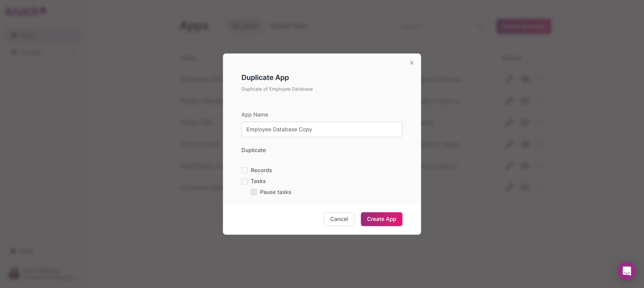Click the App Name text field

(x=322, y=129)
